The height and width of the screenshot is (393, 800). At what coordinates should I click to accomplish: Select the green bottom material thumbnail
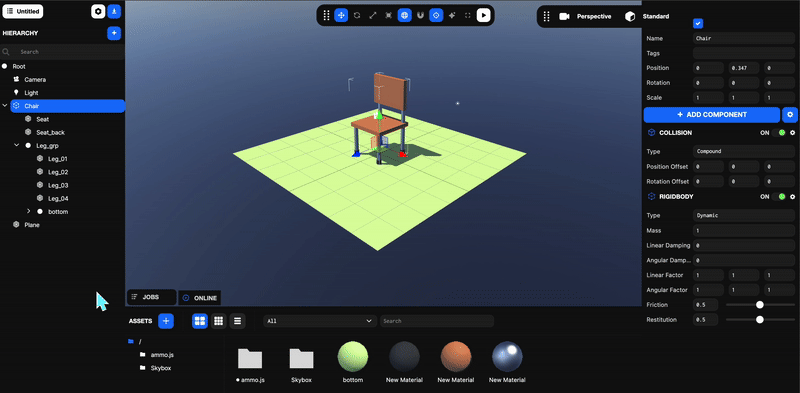(353, 357)
